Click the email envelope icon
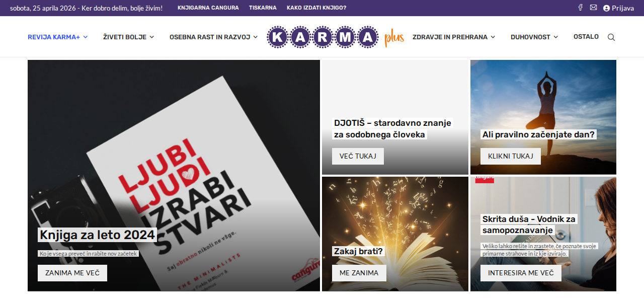 [593, 8]
